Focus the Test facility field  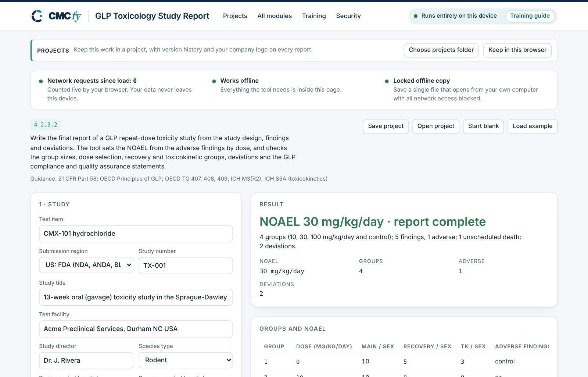136,329
